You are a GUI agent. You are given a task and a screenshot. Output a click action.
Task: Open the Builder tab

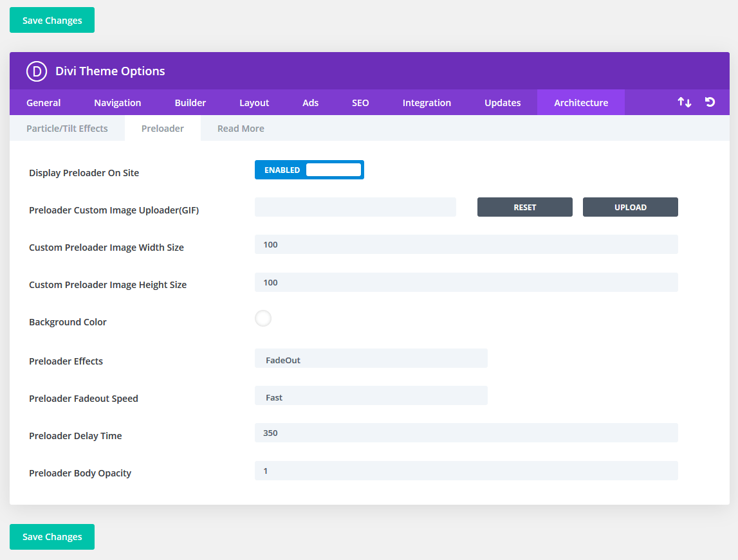(190, 102)
